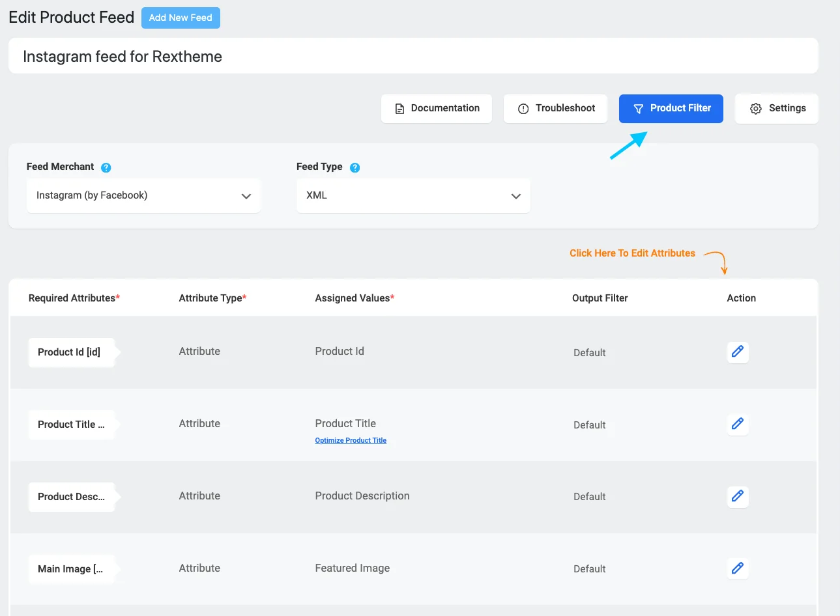Edit the Product Description row pencil icon
Screen dimensions: 840x616
click(x=738, y=496)
